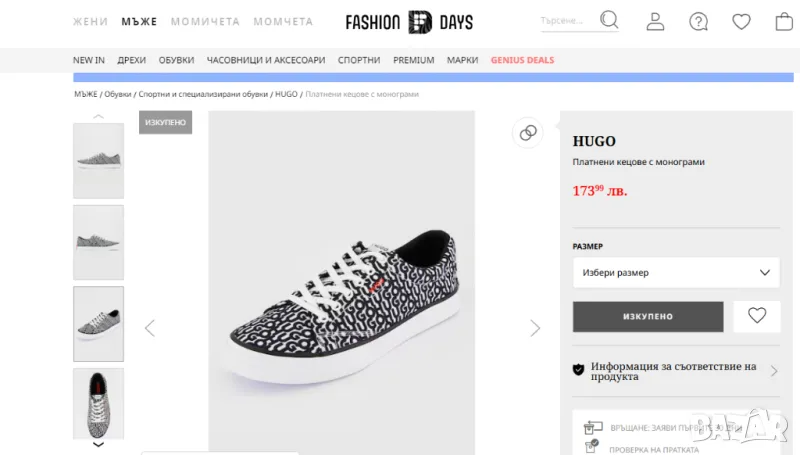Show next product image arrow
800x455 pixels.
tap(535, 328)
